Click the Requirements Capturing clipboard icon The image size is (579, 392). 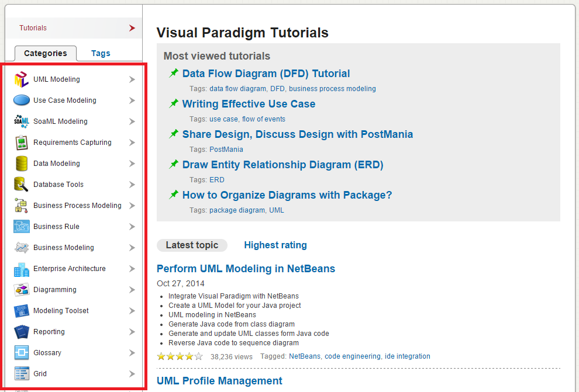[x=22, y=143]
